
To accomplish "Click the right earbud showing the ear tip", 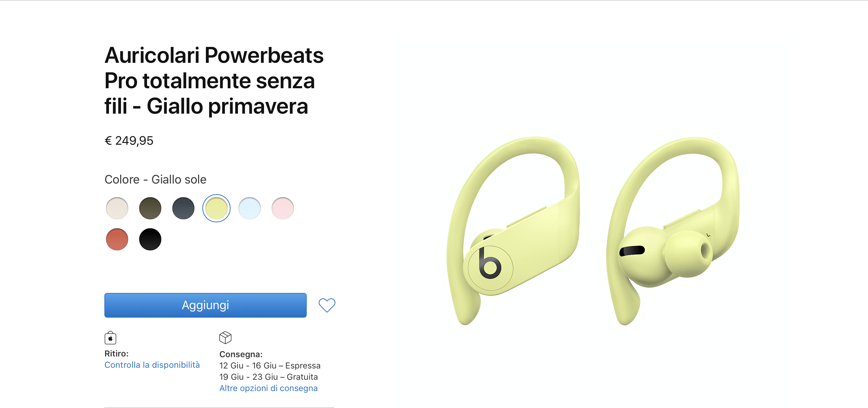I will click(x=673, y=231).
